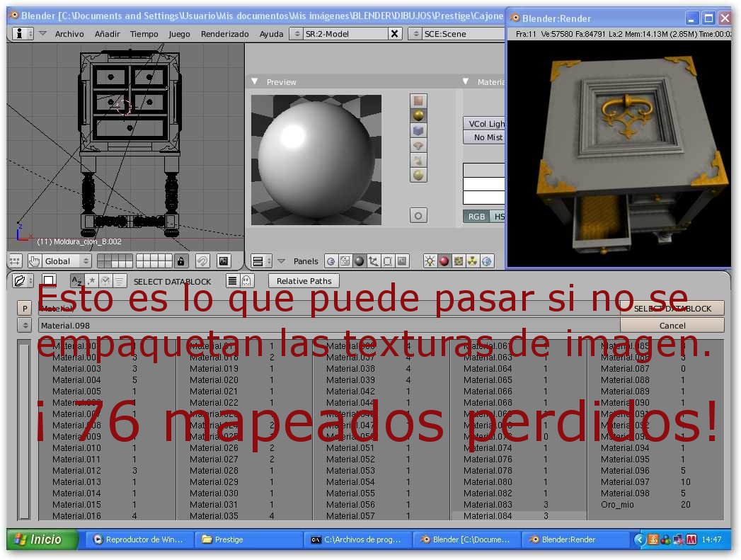This screenshot has height=560, width=741.
Task: Open Shading context sphere icon
Action: coord(359,261)
